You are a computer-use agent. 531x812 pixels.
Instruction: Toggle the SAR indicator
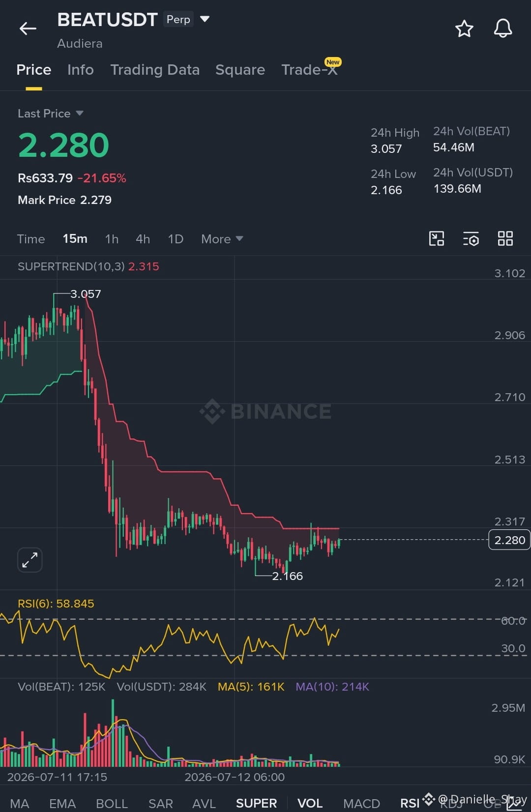pyautogui.click(x=161, y=803)
